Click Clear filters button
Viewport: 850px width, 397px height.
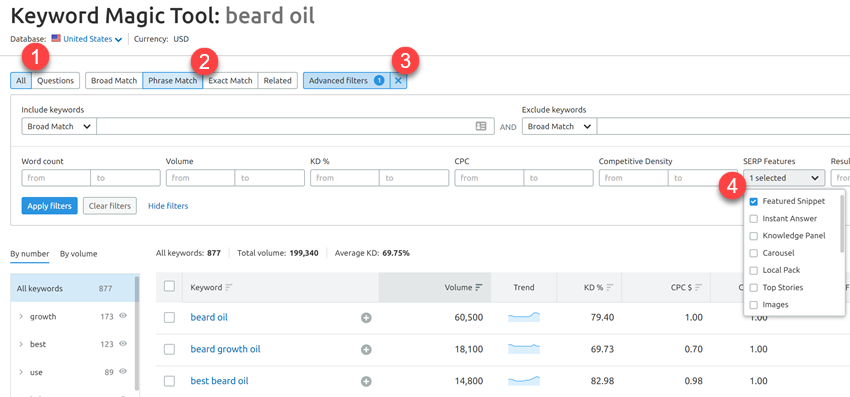[x=110, y=206]
